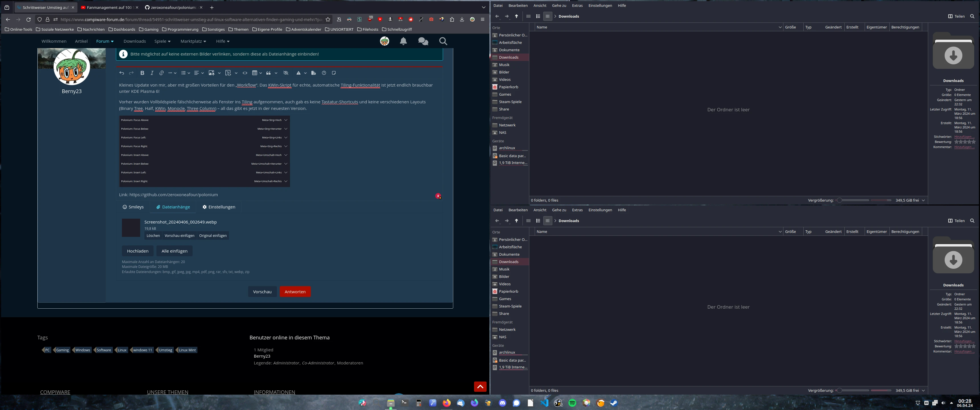The image size is (980, 410).
Task: Open search in the upper Dolphin window
Action: [x=972, y=16]
